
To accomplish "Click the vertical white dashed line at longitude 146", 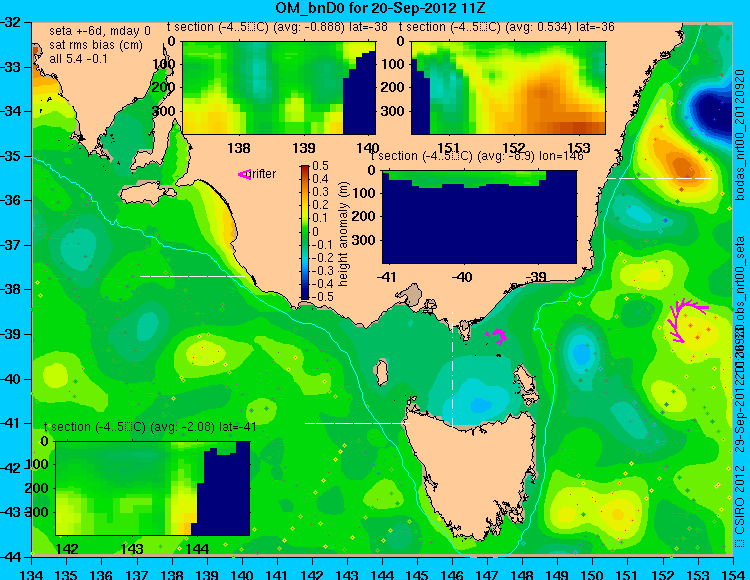I will (x=452, y=369).
